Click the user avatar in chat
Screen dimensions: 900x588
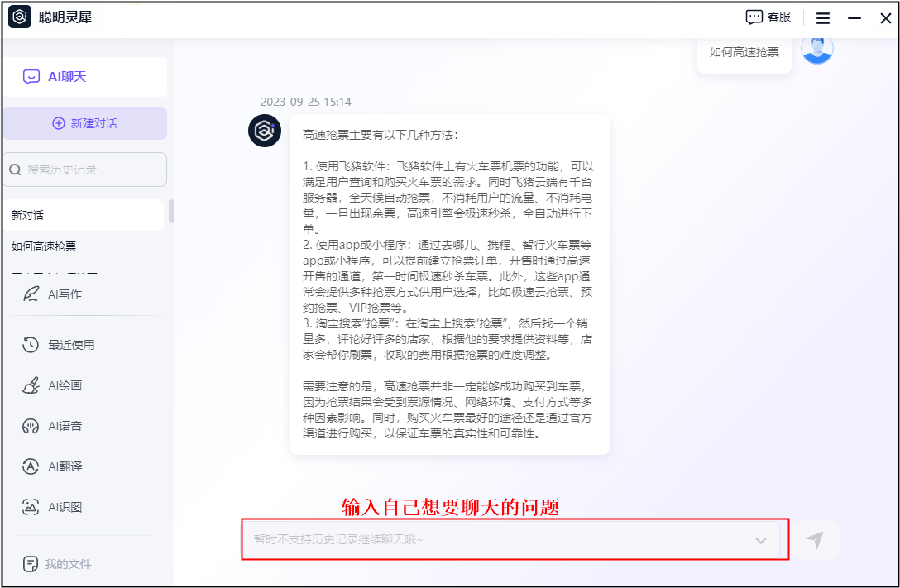(x=817, y=49)
